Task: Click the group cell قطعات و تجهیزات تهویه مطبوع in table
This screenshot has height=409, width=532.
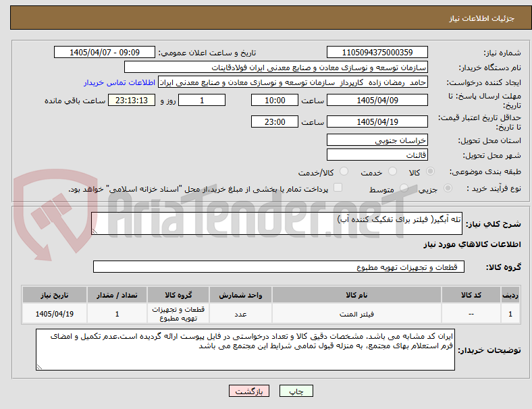Action: [178, 314]
